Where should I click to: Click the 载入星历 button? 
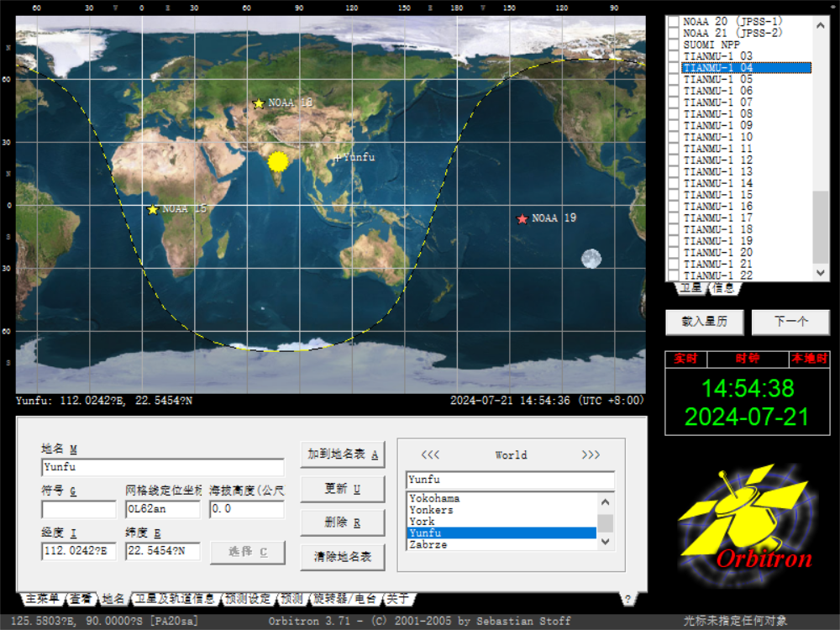704,322
